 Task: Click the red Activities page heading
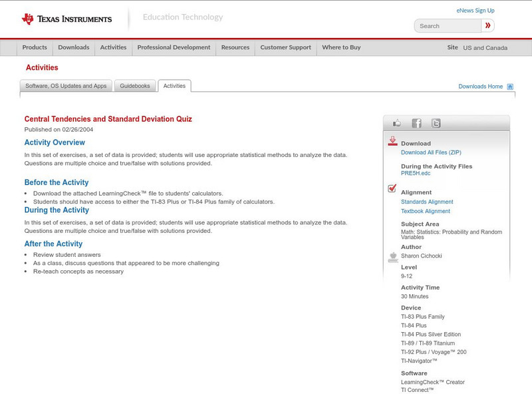point(42,68)
